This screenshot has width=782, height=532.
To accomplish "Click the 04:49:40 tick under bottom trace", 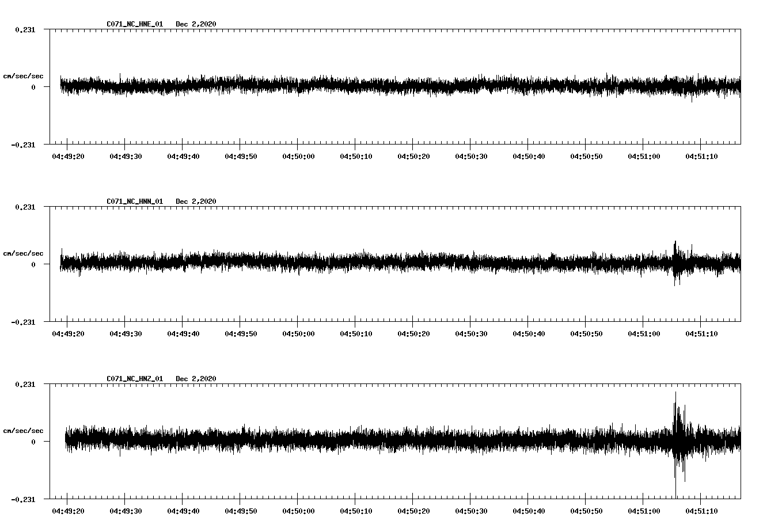I will click(184, 510).
